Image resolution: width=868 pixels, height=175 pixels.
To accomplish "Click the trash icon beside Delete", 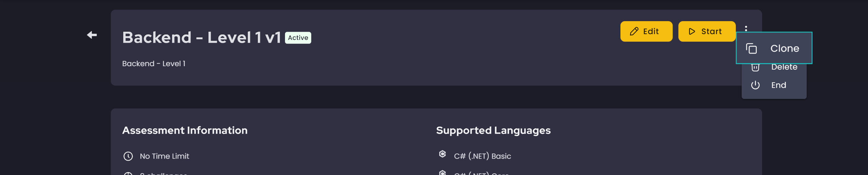I will 755,68.
